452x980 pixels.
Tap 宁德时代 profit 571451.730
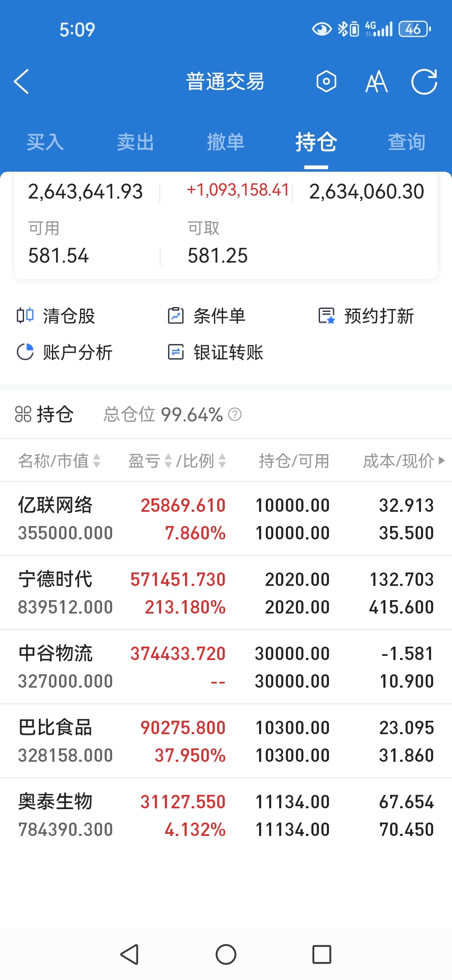178,580
